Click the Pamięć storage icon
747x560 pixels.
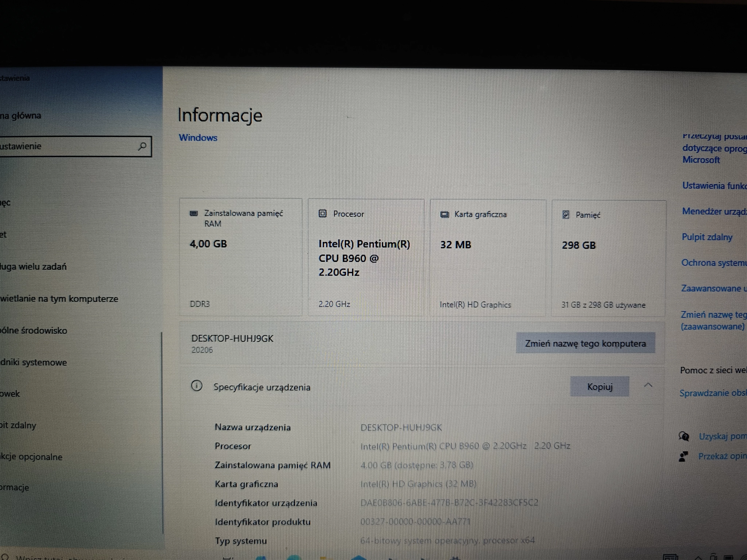(x=566, y=215)
